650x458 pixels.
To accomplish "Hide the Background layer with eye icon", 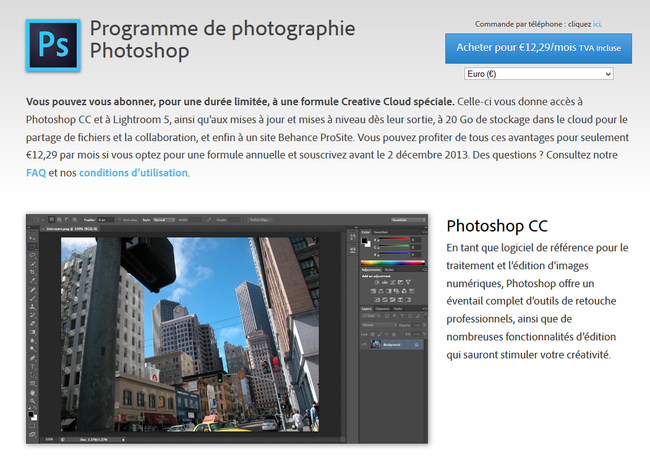I will [364, 344].
